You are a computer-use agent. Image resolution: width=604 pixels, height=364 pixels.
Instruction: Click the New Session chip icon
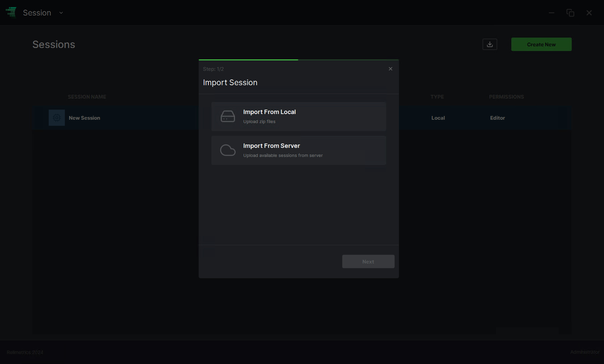pos(57,118)
